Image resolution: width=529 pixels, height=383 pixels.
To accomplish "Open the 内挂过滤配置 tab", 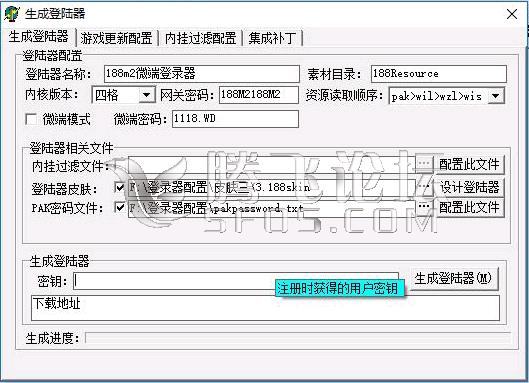I will 201,38.
